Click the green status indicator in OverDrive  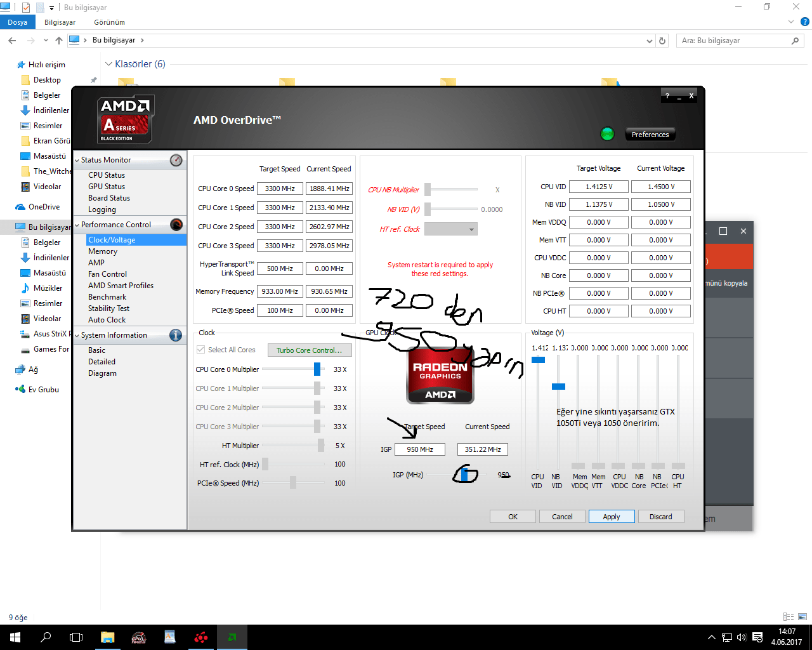(607, 134)
